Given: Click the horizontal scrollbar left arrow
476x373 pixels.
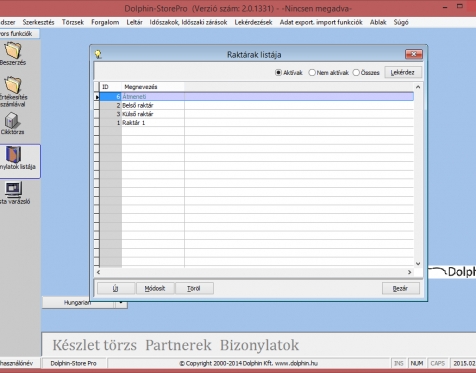Looking at the screenshot, I should point(98,272).
